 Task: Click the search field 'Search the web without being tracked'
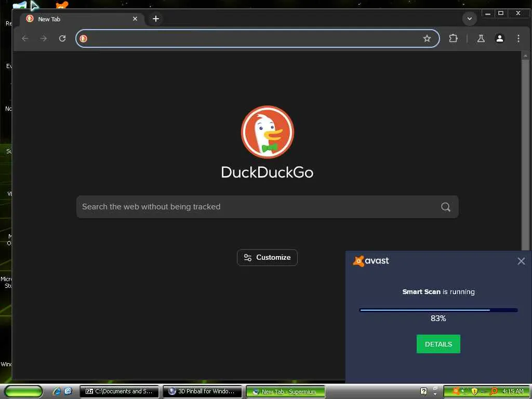click(268, 207)
